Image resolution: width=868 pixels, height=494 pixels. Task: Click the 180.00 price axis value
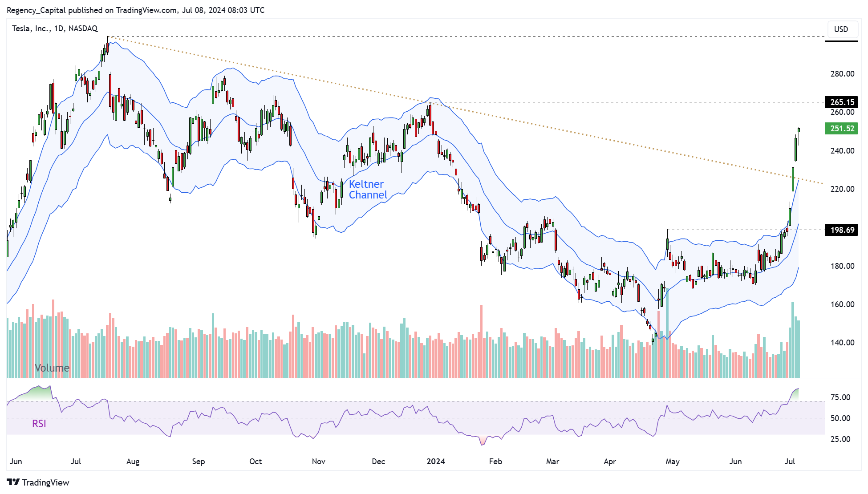click(x=842, y=266)
